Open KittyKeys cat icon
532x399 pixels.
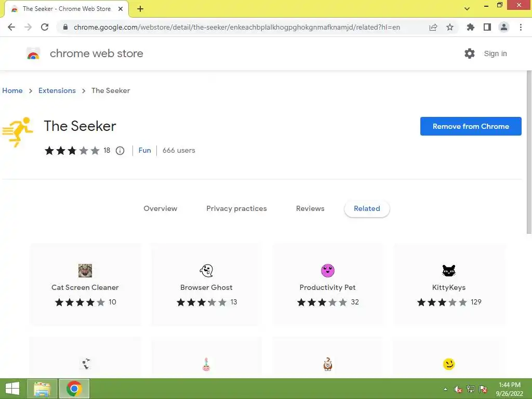coord(449,270)
